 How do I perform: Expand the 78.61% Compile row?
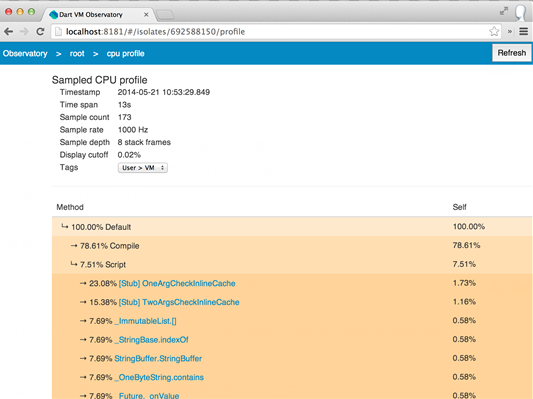(74, 245)
